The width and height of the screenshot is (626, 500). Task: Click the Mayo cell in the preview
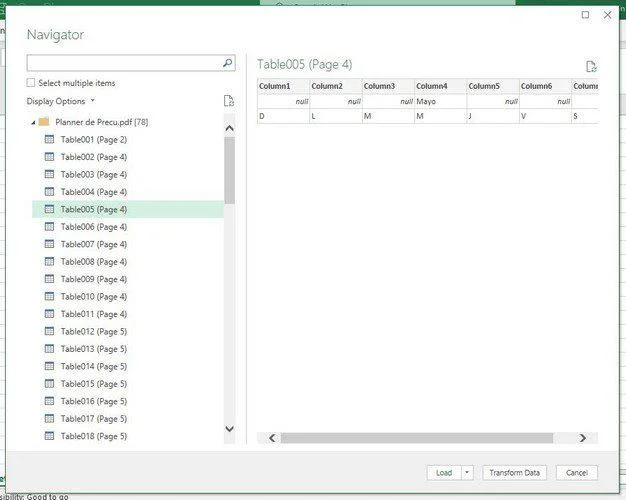click(x=440, y=101)
